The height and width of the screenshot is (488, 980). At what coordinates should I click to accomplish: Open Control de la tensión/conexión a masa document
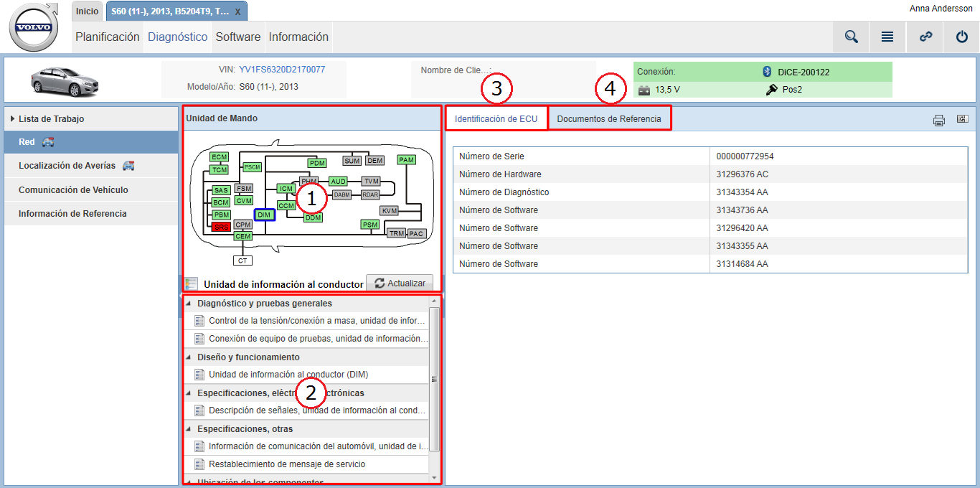coord(306,321)
